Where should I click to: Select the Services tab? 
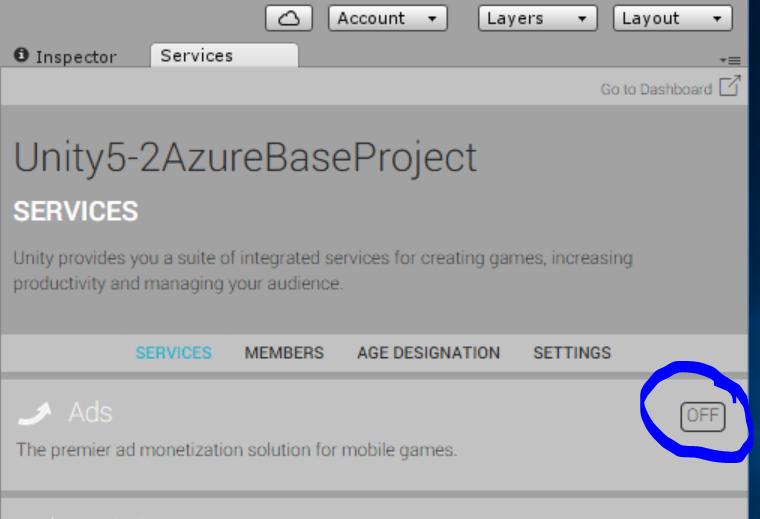point(224,55)
